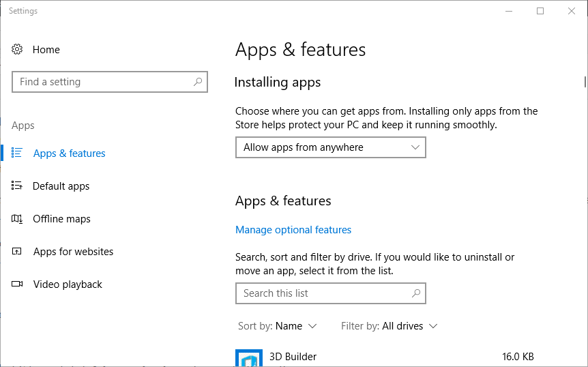Go to Settings Home
This screenshot has width=588, height=367.
pyautogui.click(x=46, y=50)
